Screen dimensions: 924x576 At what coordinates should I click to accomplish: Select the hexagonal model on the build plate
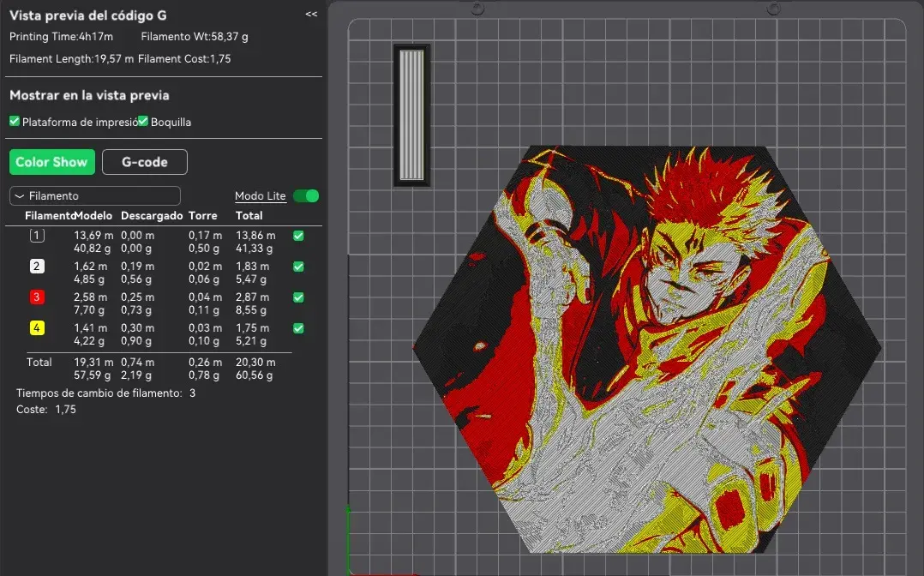pyautogui.click(x=647, y=349)
